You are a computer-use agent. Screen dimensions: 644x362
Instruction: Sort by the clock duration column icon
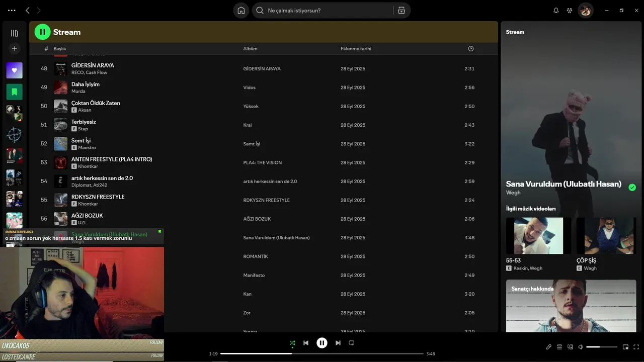coord(471,49)
